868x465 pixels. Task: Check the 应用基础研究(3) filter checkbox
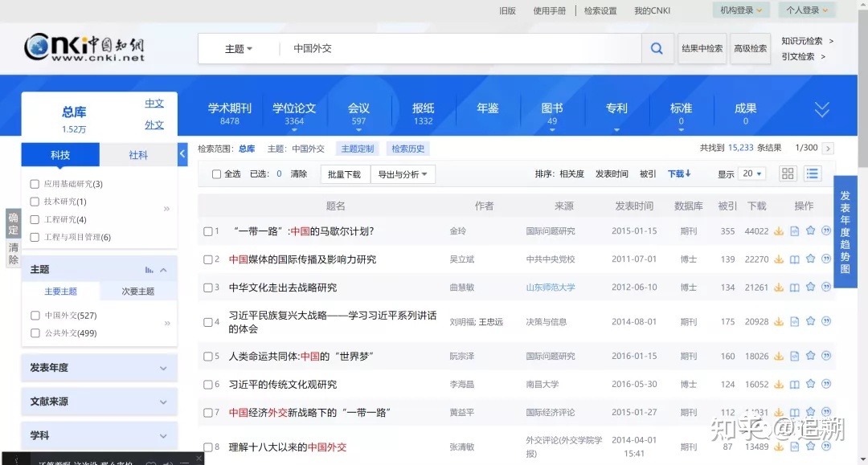[35, 184]
